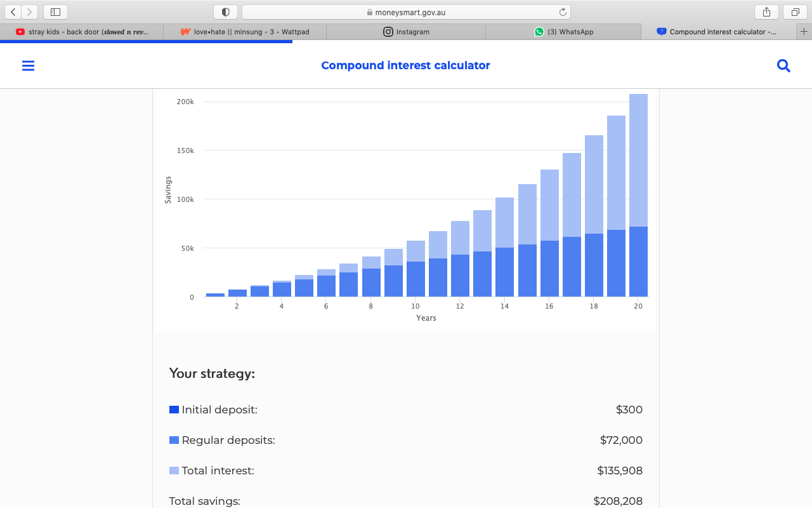Show all tabs overview button
The width and height of the screenshot is (812, 508).
click(795, 12)
